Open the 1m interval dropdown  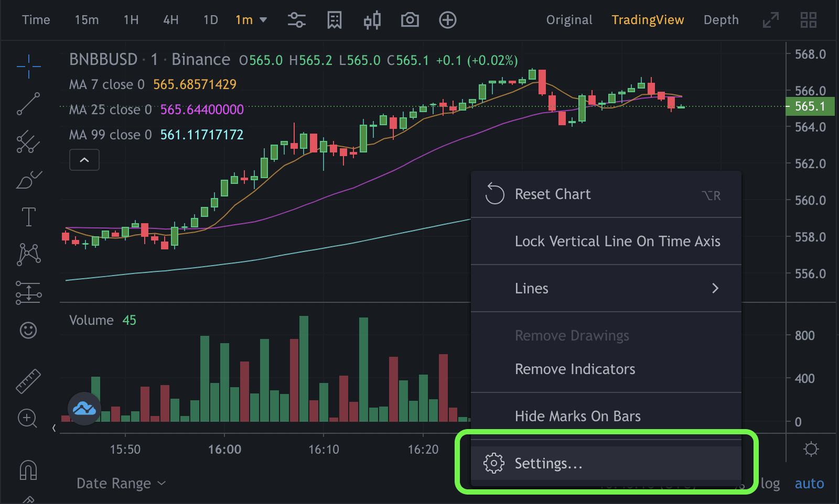[x=251, y=20]
